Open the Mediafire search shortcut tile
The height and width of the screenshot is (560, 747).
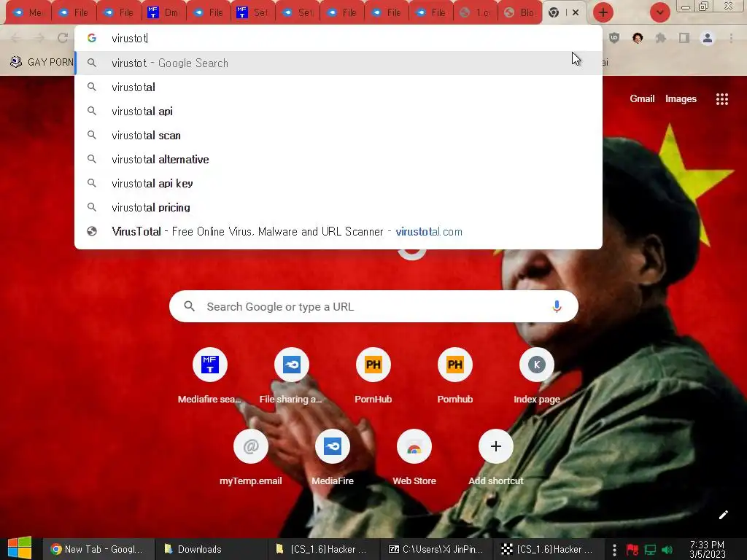pos(209,365)
